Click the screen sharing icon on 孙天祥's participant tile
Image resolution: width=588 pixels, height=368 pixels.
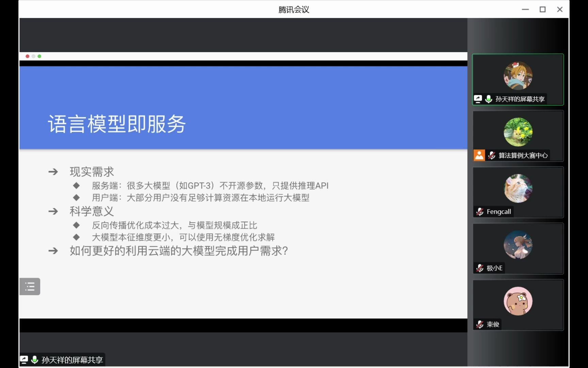point(478,99)
